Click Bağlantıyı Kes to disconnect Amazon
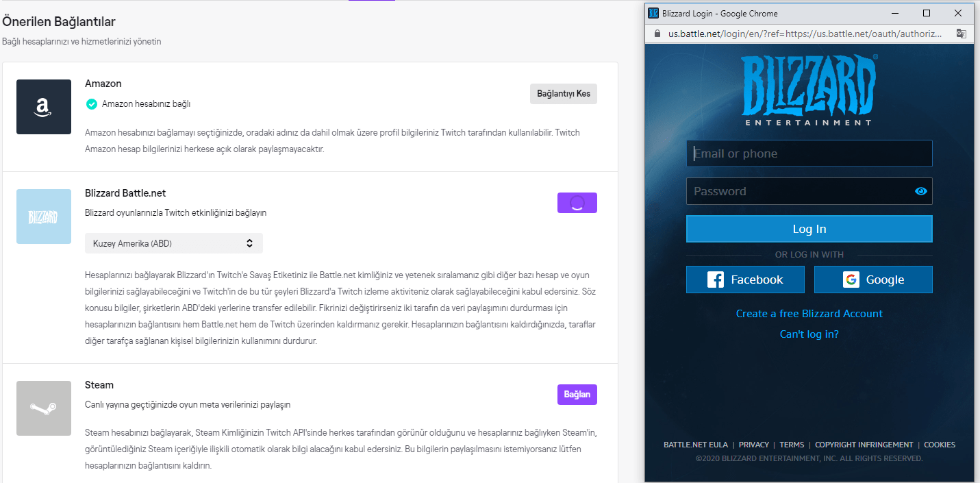 [563, 93]
